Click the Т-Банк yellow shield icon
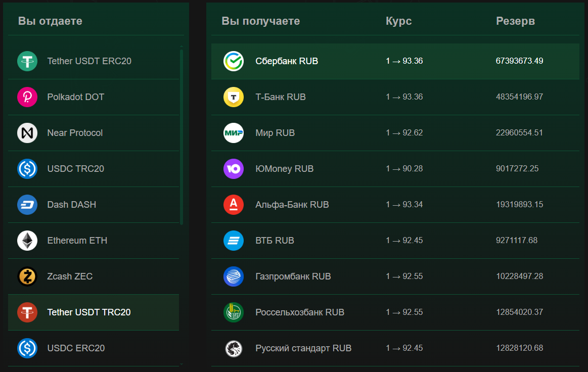The height and width of the screenshot is (372, 588). 234,97
